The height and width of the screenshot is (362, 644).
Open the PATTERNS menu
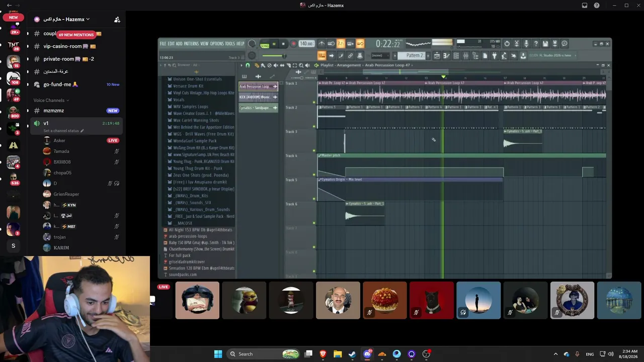pos(191,44)
